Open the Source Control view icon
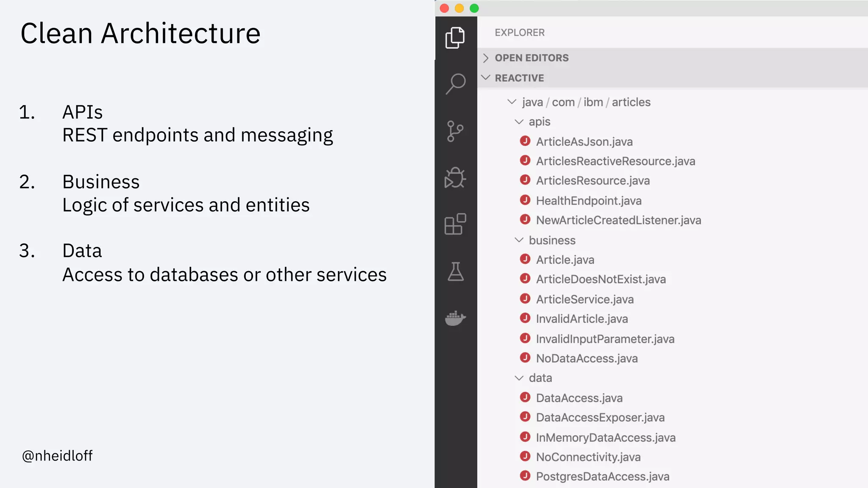This screenshot has height=488, width=868. click(x=455, y=131)
